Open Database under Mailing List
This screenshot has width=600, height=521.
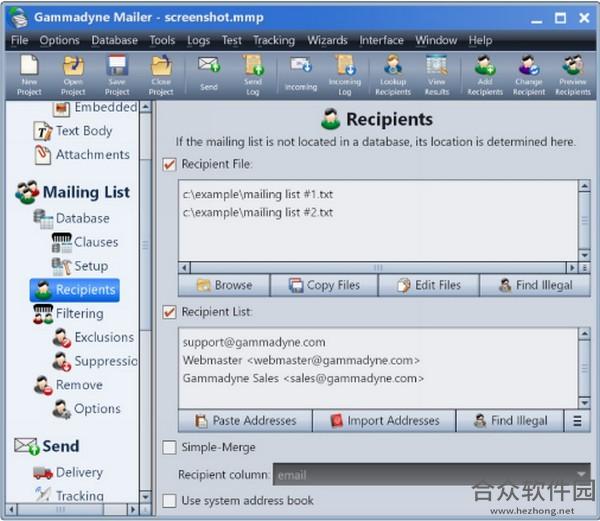click(x=72, y=218)
